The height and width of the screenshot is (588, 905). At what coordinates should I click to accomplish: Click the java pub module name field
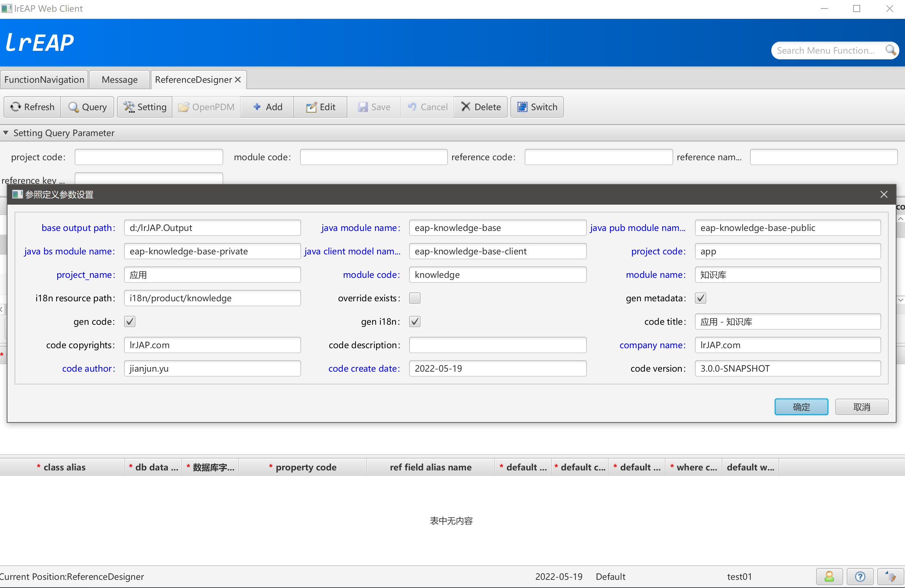[788, 228]
